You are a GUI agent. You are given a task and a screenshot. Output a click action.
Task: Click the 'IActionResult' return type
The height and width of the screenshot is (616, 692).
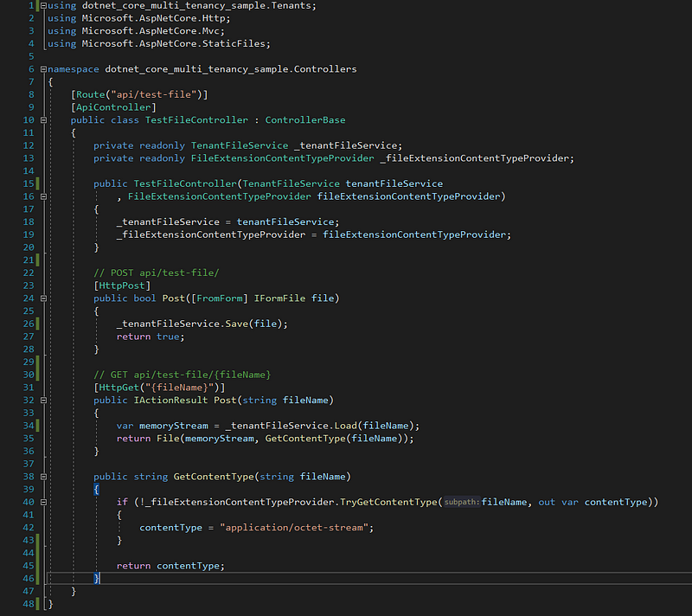pyautogui.click(x=170, y=401)
